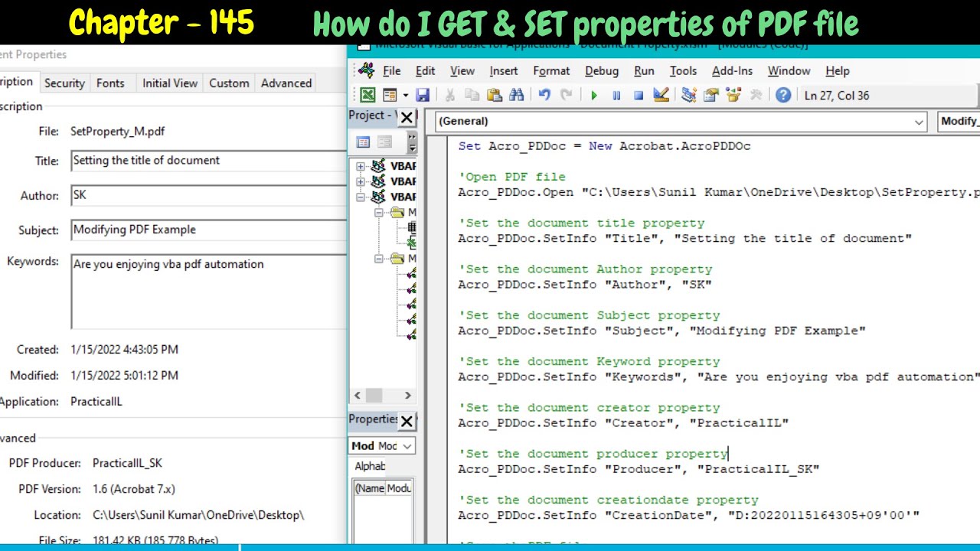Viewport: 980px width, 551px height.
Task: Click the Toolbox icon in the toolbar
Action: [x=756, y=95]
